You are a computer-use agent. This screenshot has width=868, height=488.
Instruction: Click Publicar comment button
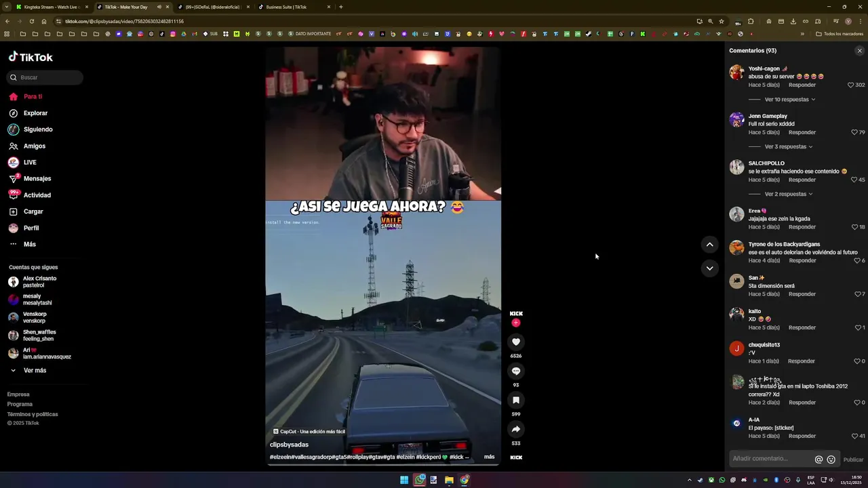tap(853, 460)
